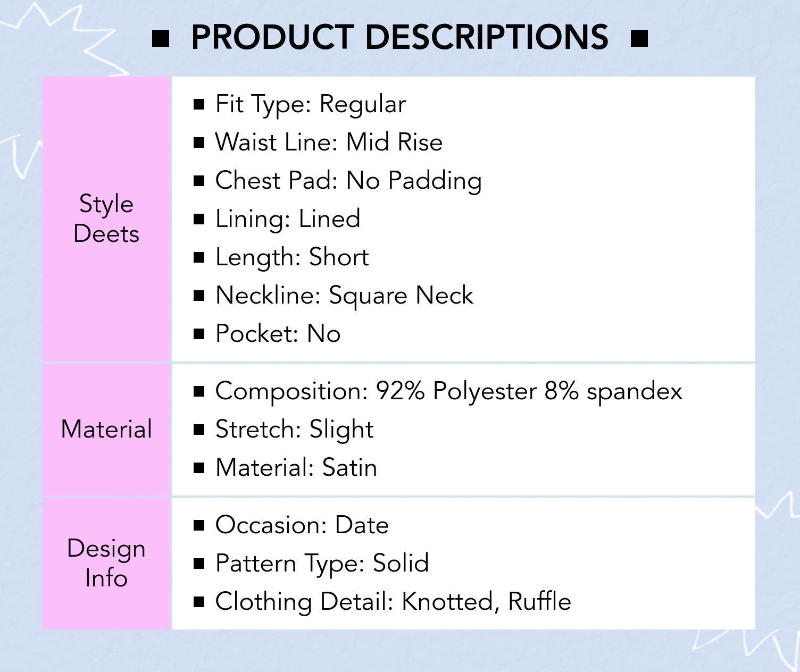Viewport: 800px width, 672px height.
Task: Click the bullet next to Occasion
Action: tap(199, 525)
